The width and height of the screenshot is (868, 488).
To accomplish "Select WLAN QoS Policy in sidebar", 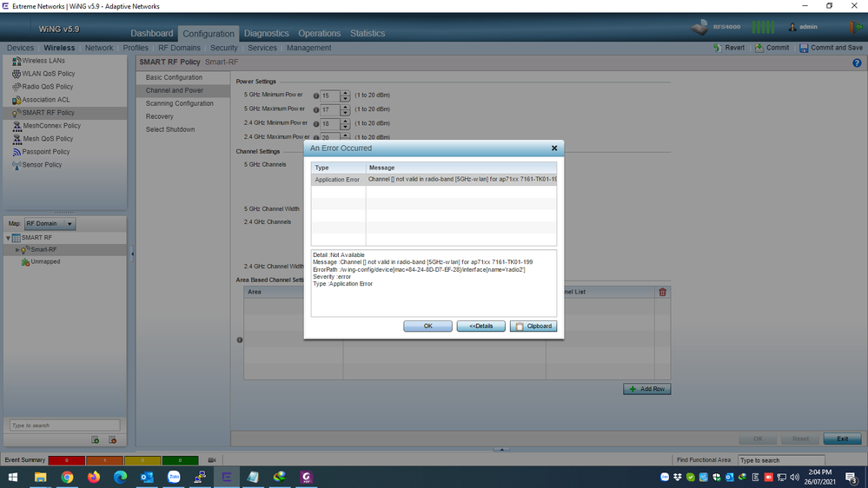I will (x=64, y=74).
